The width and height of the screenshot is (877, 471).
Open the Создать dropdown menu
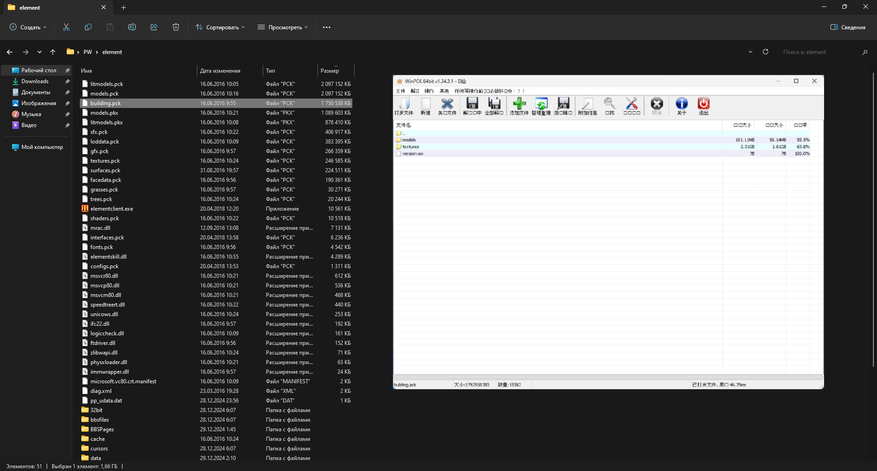coord(28,27)
